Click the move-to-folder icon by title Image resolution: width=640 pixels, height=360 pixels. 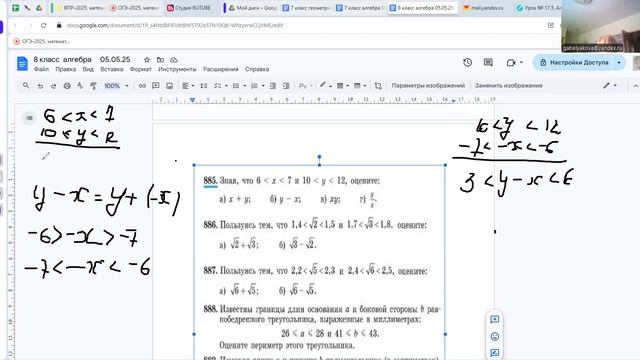point(160,60)
